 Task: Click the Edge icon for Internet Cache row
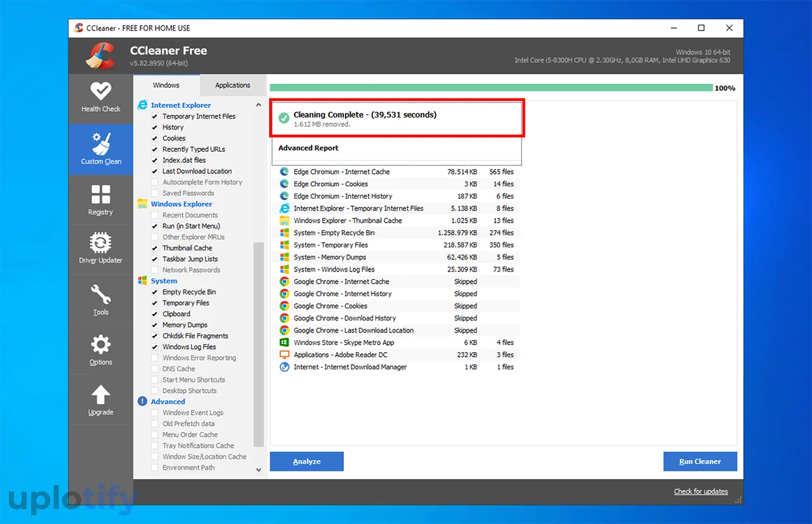click(x=284, y=172)
